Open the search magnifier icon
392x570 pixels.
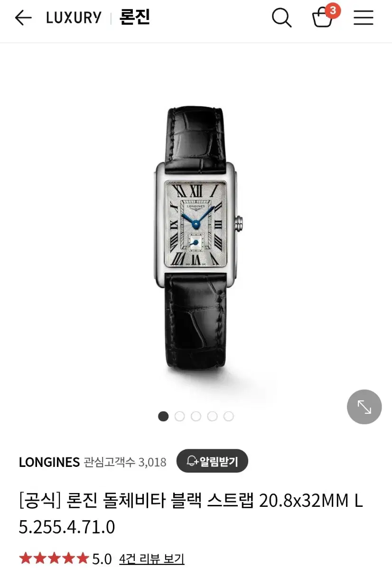coord(281,18)
